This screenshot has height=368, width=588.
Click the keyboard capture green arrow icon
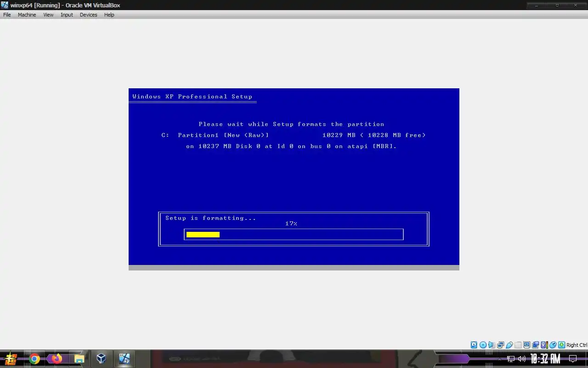click(562, 345)
